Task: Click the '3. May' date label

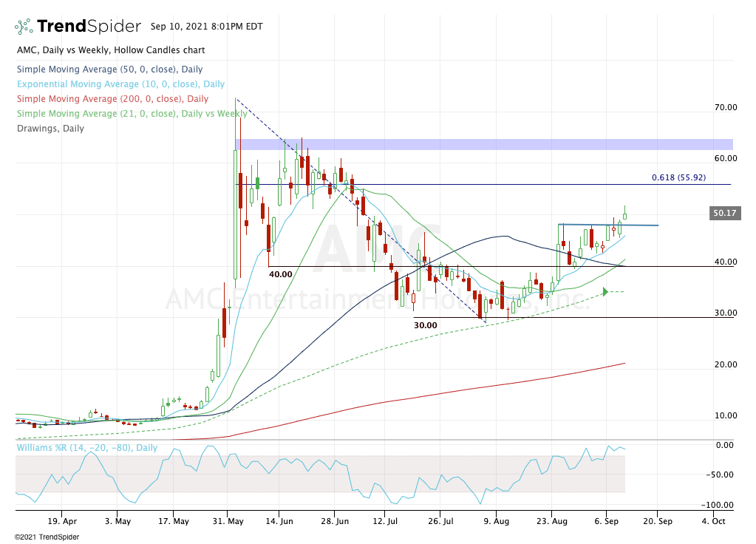Action: point(118,521)
